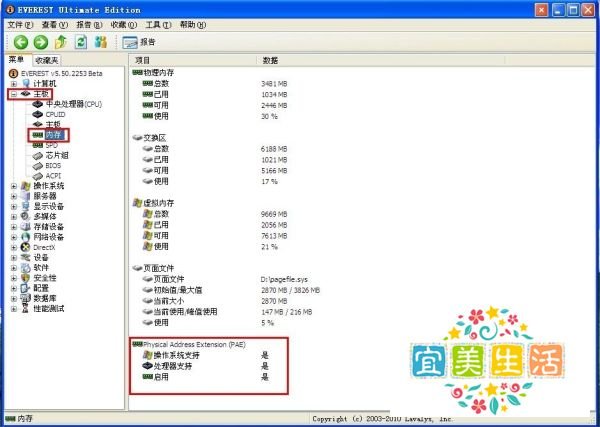
Task: Click the 数据库 icon in tree
Action: (x=26, y=298)
